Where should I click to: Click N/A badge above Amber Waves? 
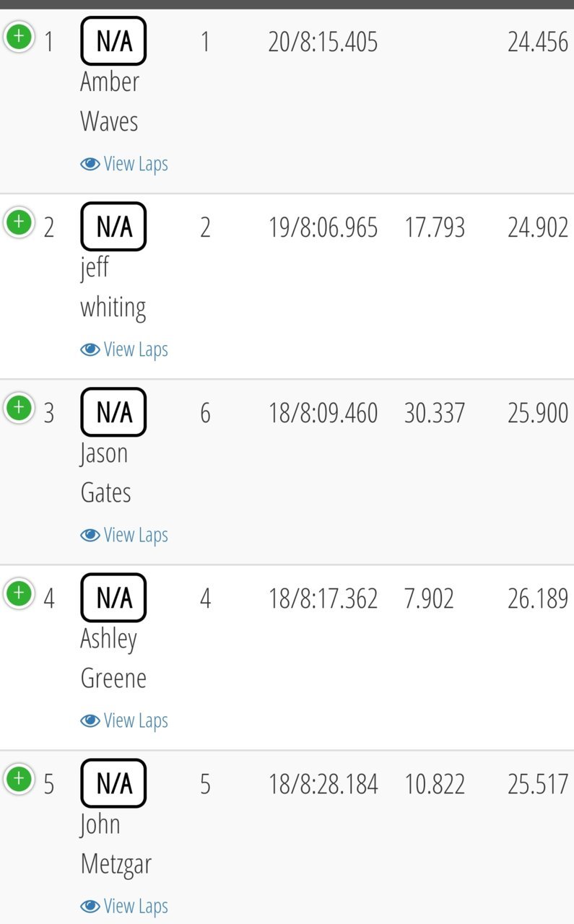[113, 41]
